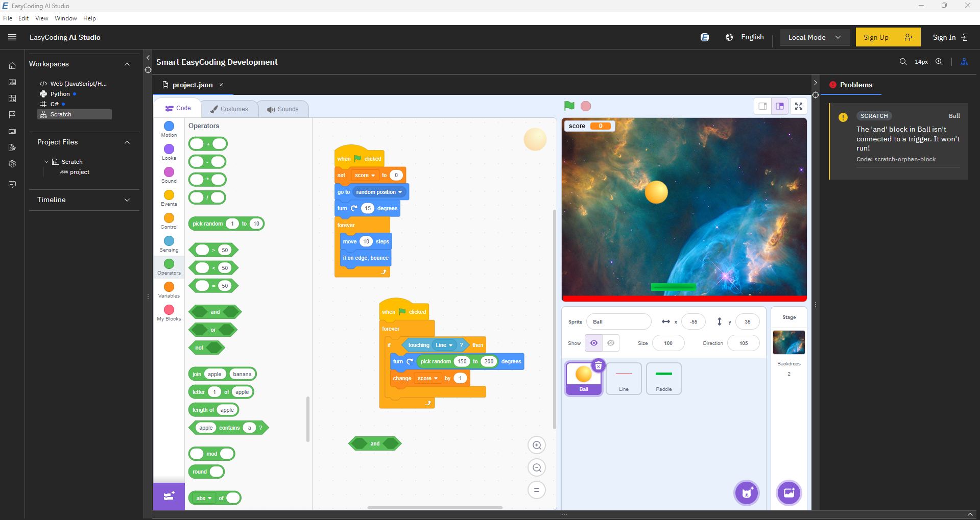
Task: Open the choose a sprite button
Action: [x=747, y=493]
